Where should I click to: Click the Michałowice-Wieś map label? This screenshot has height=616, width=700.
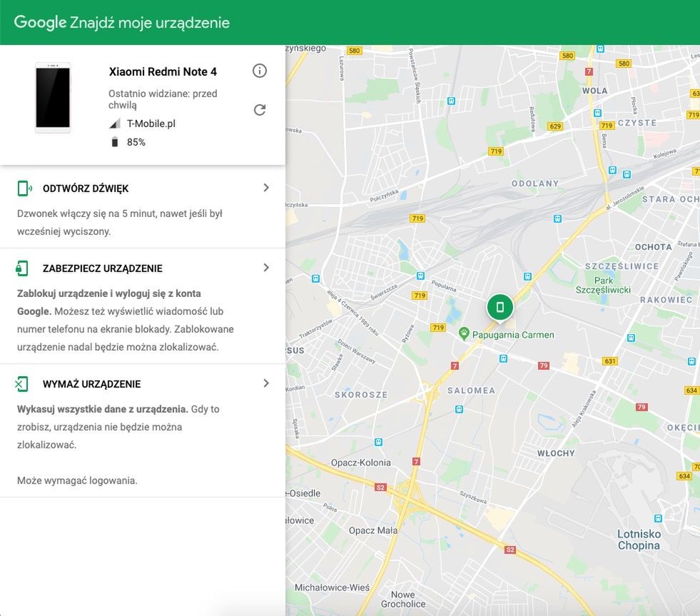(332, 588)
